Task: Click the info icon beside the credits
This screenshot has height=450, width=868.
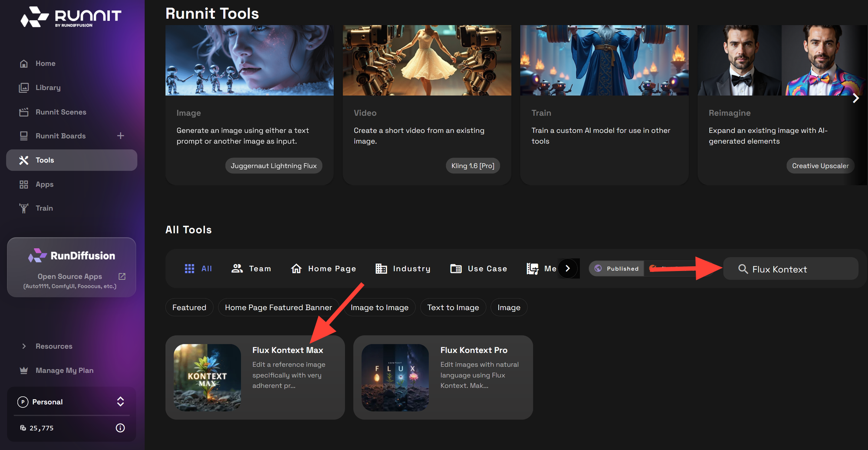Action: pyautogui.click(x=120, y=428)
